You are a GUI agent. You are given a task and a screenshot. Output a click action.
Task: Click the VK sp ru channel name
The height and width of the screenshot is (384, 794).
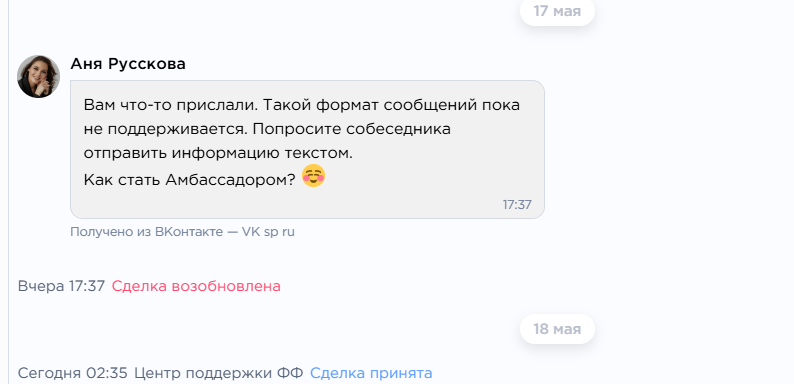pyautogui.click(x=268, y=232)
